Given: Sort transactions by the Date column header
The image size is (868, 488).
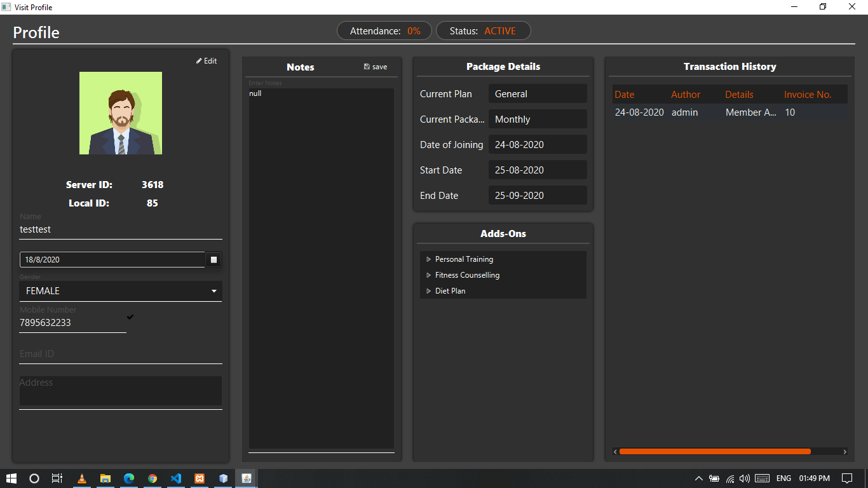Looking at the screenshot, I should point(640,94).
